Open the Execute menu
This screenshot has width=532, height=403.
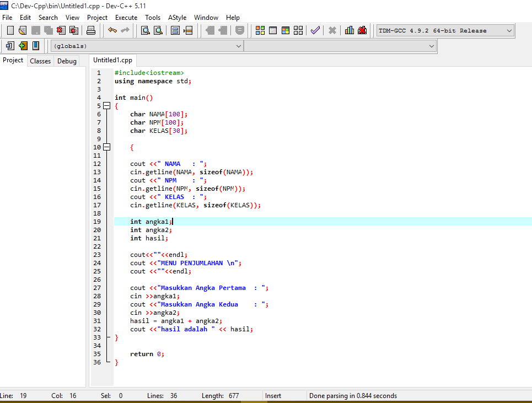(x=126, y=17)
